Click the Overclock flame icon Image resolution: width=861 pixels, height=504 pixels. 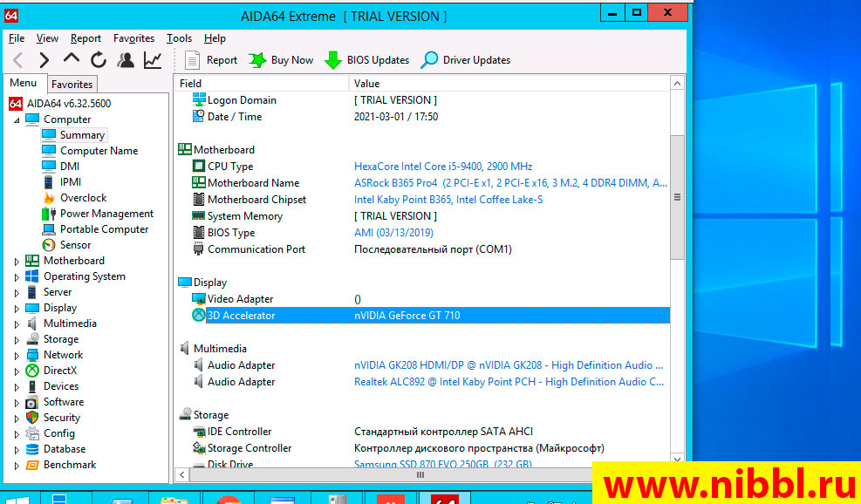(x=49, y=198)
